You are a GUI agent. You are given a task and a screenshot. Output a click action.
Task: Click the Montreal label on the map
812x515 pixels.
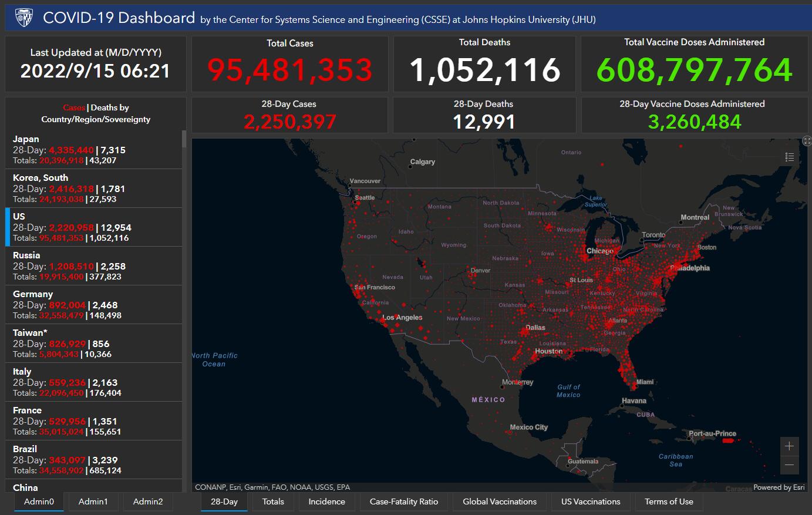[x=695, y=217]
